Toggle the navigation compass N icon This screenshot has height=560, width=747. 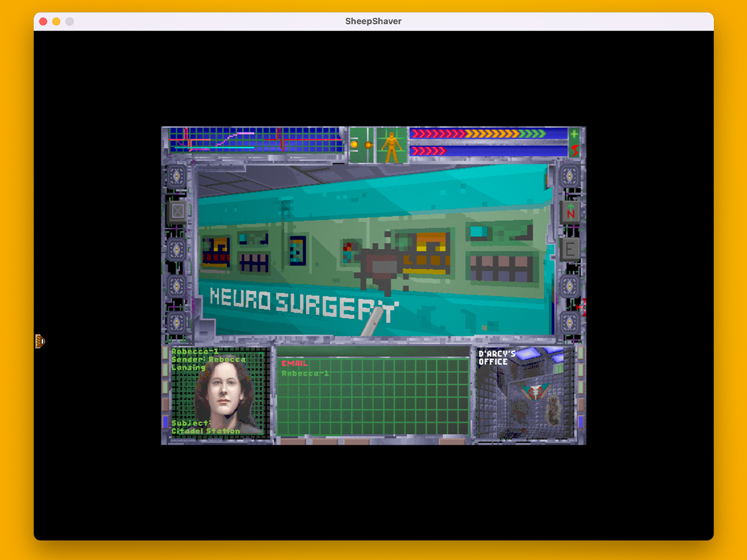(x=570, y=212)
